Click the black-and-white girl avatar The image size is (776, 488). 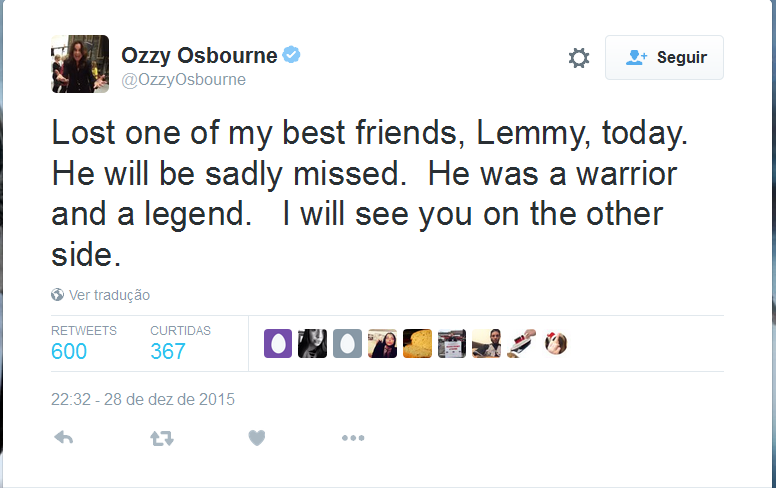pos(313,344)
